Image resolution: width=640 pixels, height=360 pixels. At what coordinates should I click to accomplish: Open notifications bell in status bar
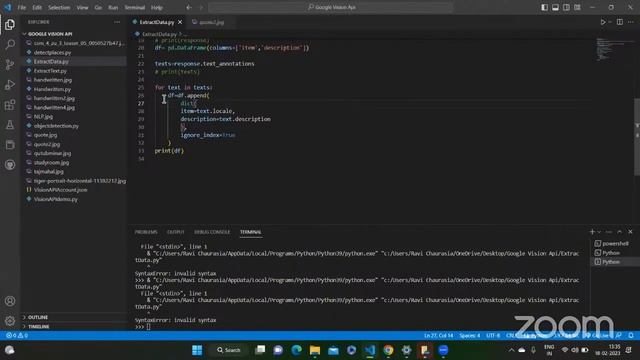[631, 335]
